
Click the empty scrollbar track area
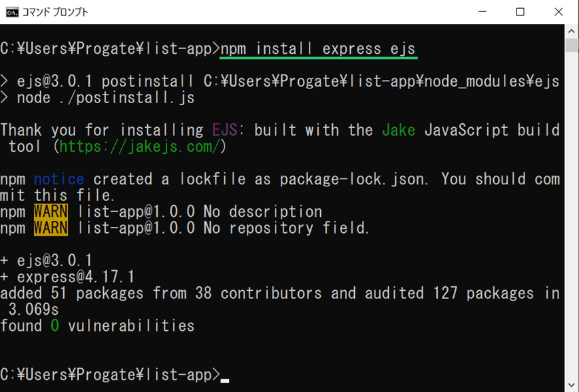[x=572, y=214]
